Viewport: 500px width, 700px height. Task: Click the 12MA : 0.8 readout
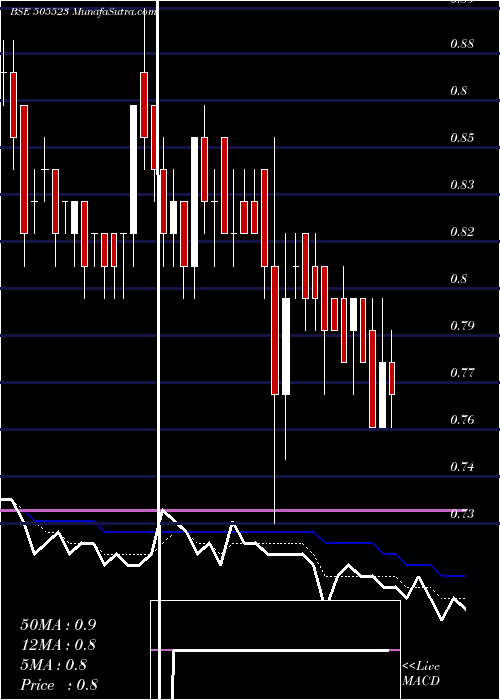pyautogui.click(x=58, y=645)
